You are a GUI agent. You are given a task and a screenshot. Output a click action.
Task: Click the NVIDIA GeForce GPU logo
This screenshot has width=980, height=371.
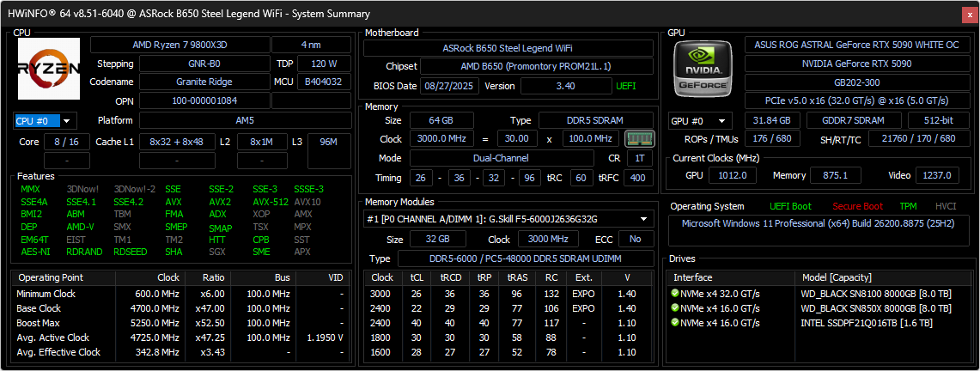click(703, 69)
